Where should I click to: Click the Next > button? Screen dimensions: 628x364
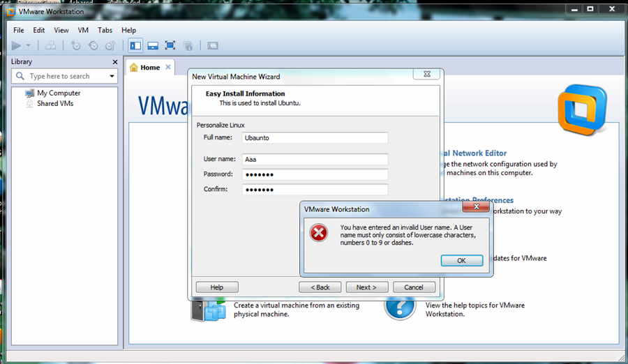coord(367,287)
